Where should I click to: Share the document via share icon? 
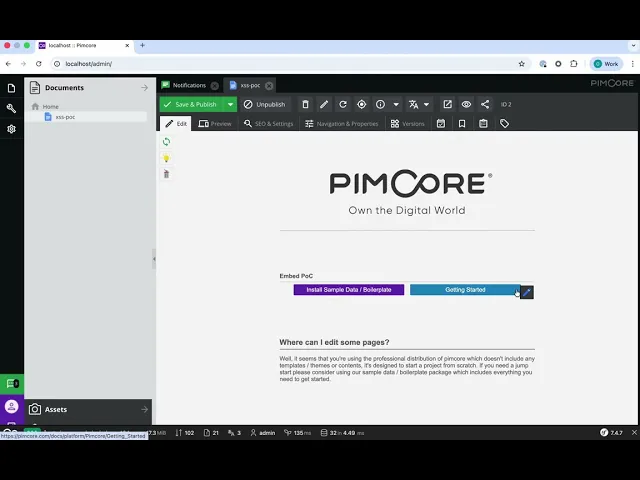[x=485, y=104]
